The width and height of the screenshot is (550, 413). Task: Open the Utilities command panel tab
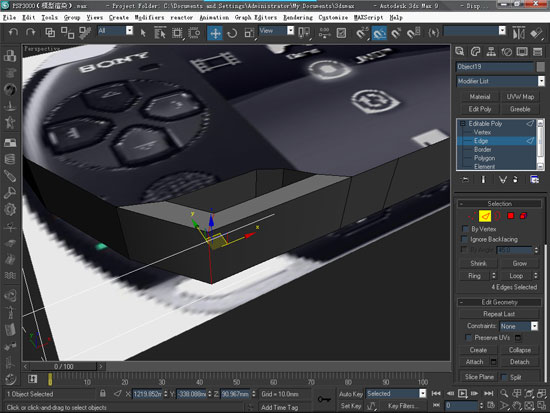537,52
